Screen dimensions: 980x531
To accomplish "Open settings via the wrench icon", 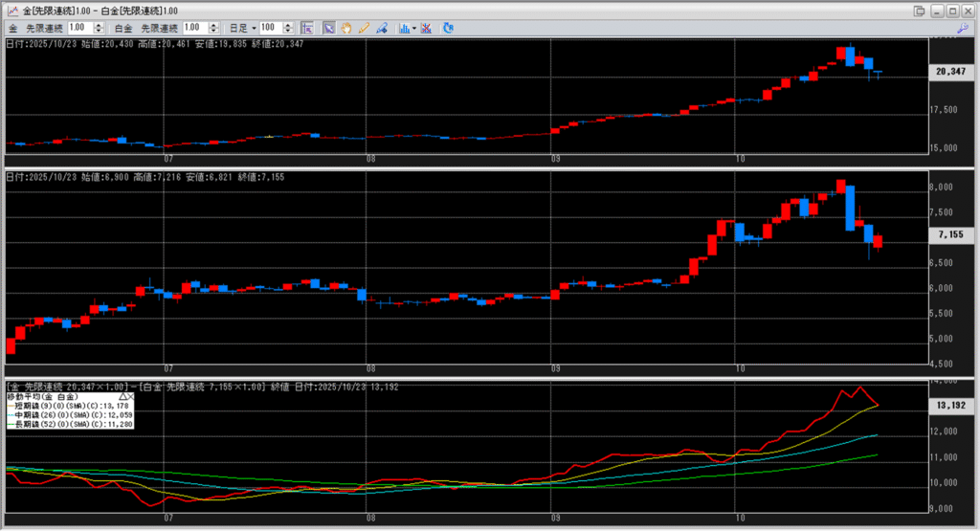I will tap(963, 29).
